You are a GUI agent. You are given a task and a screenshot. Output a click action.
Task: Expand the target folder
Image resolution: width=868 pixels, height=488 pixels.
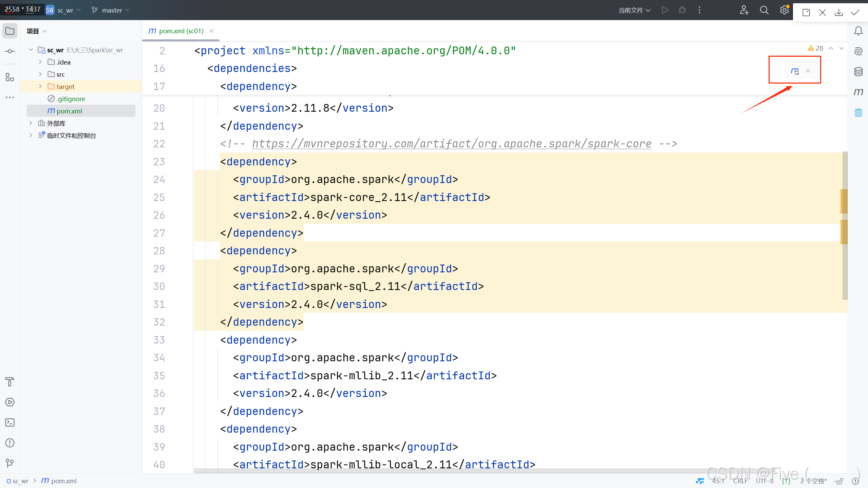click(40, 87)
